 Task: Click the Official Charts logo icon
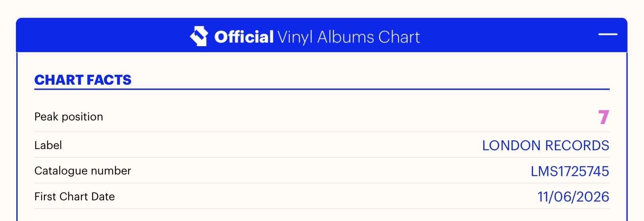coord(199,36)
